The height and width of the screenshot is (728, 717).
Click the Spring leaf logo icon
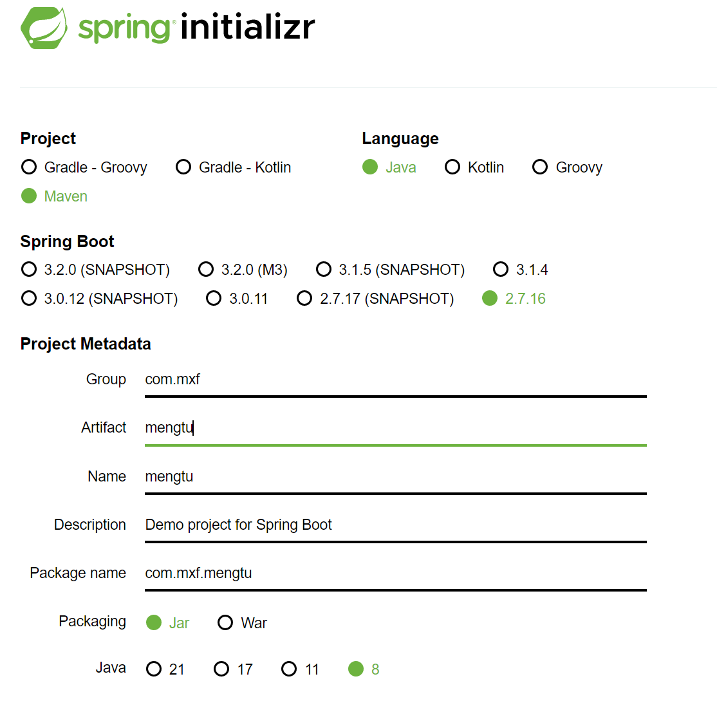click(44, 28)
